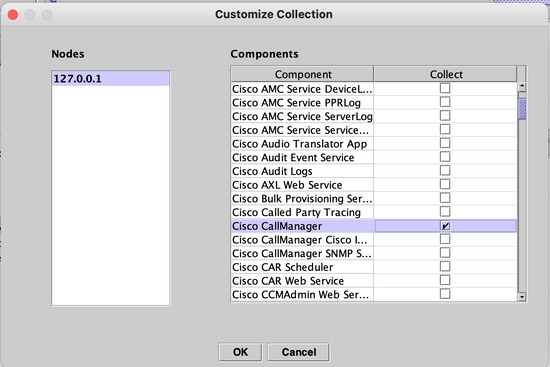Viewport: 550px width, 367px height.
Task: Check Collect for Cisco CallManager SNMP S...
Action: coord(445,253)
